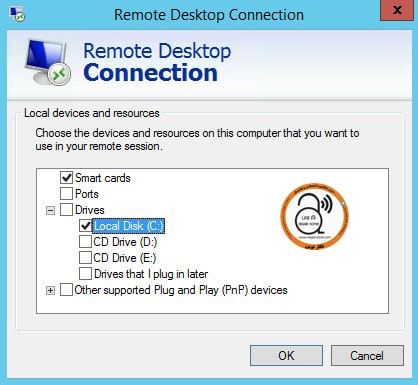Uncheck the Smart cards checkbox
The width and height of the screenshot is (418, 385).
pos(66,177)
